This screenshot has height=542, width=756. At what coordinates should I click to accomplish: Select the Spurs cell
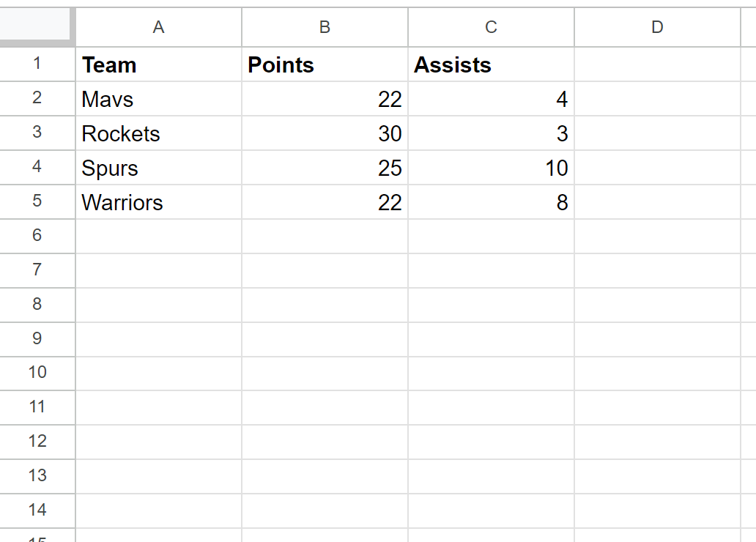159,167
